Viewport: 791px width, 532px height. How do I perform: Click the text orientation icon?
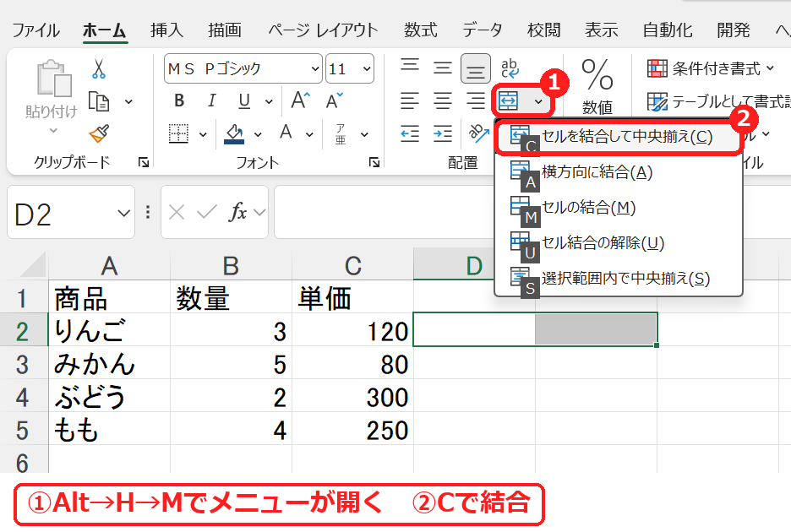click(478, 133)
